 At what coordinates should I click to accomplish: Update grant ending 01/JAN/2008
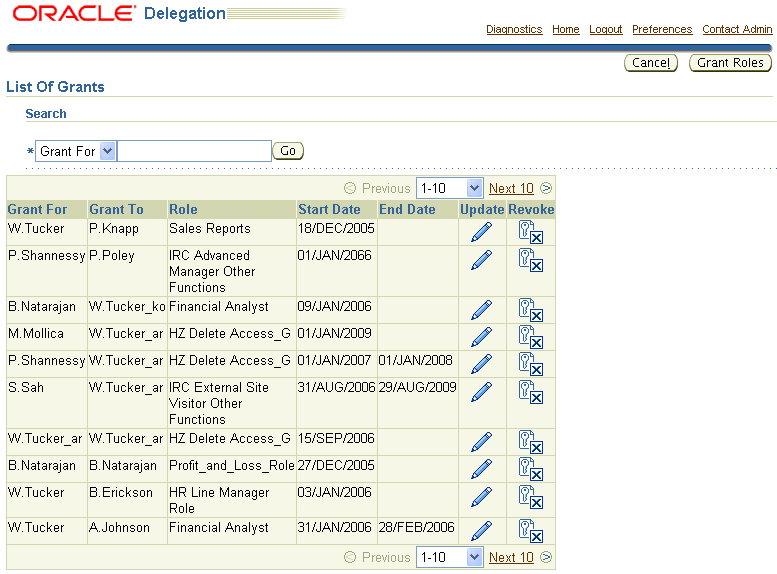click(481, 364)
